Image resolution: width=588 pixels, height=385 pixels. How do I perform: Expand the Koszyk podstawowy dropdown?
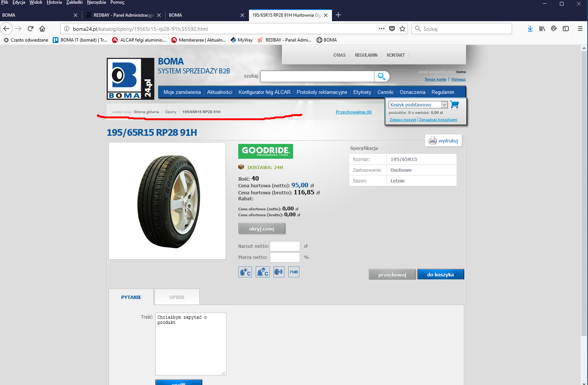(444, 105)
